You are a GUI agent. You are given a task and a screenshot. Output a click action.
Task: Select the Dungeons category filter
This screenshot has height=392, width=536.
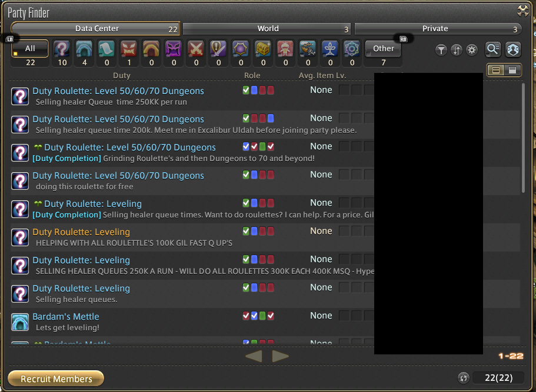pyautogui.click(x=84, y=49)
